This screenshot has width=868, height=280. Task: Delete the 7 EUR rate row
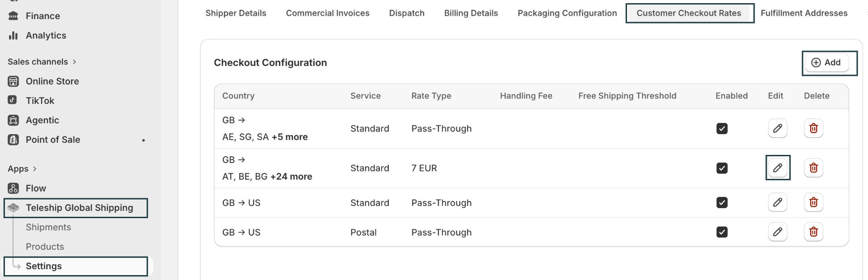click(x=814, y=168)
